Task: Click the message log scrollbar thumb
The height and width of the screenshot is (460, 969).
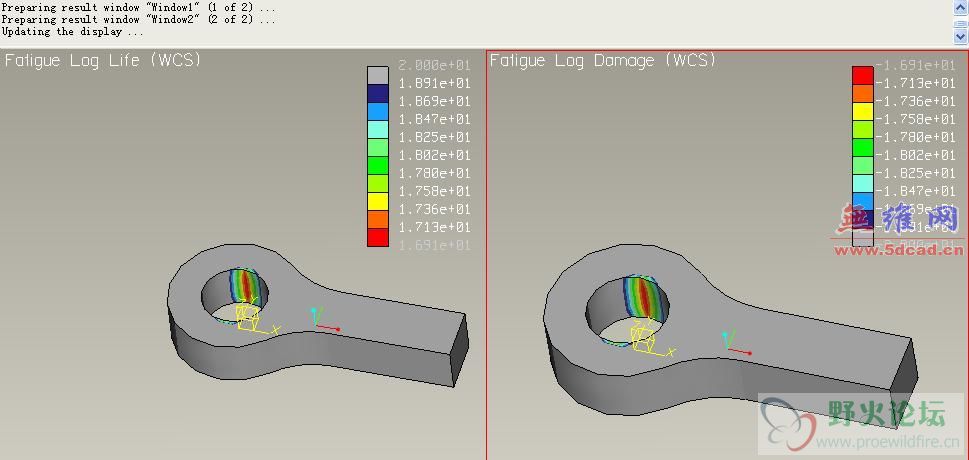Action: coord(959,22)
